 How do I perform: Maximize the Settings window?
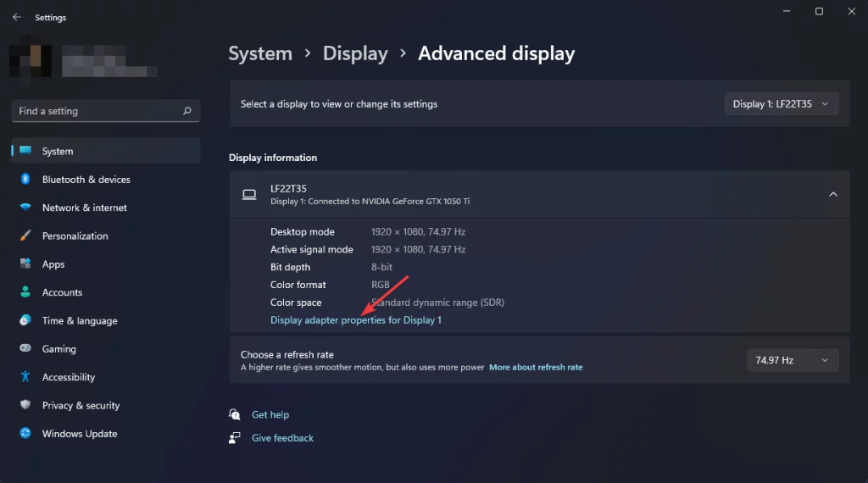pyautogui.click(x=820, y=11)
